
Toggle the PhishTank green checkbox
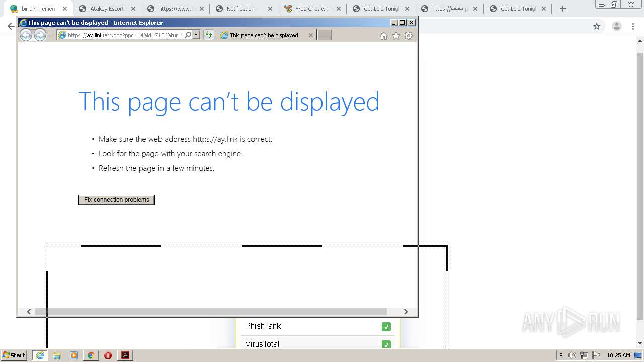click(386, 327)
